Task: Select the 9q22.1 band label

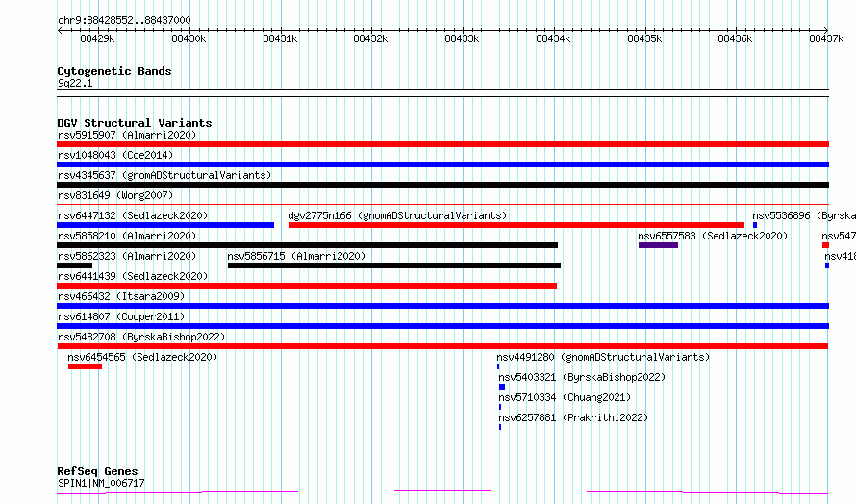Action: pyautogui.click(x=75, y=83)
